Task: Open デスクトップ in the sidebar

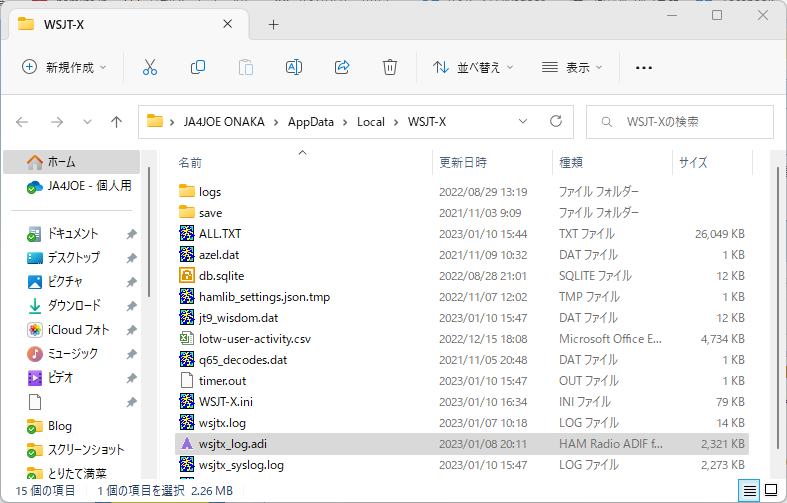Action: [73, 258]
